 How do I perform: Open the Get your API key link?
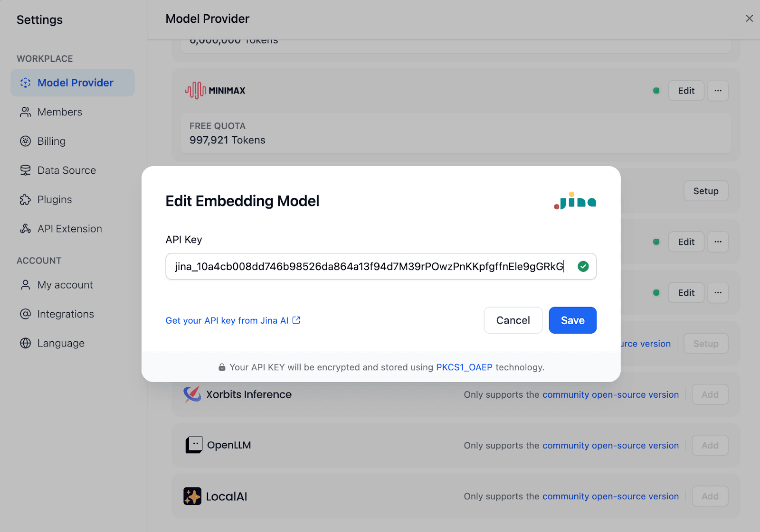[x=227, y=320]
